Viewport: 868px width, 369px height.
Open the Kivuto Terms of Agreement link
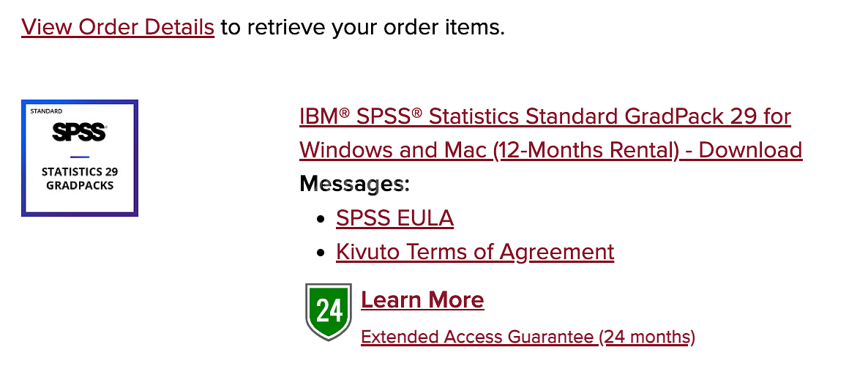[475, 252]
